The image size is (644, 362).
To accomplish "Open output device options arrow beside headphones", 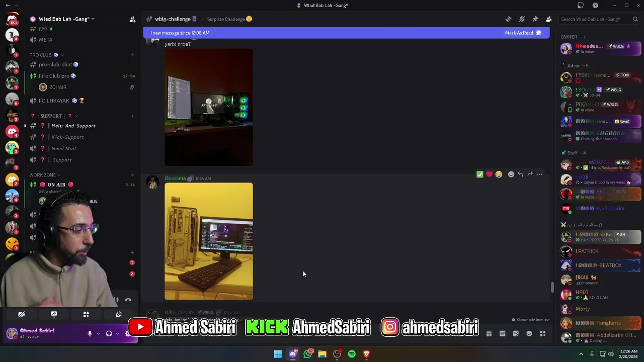I will (117, 333).
